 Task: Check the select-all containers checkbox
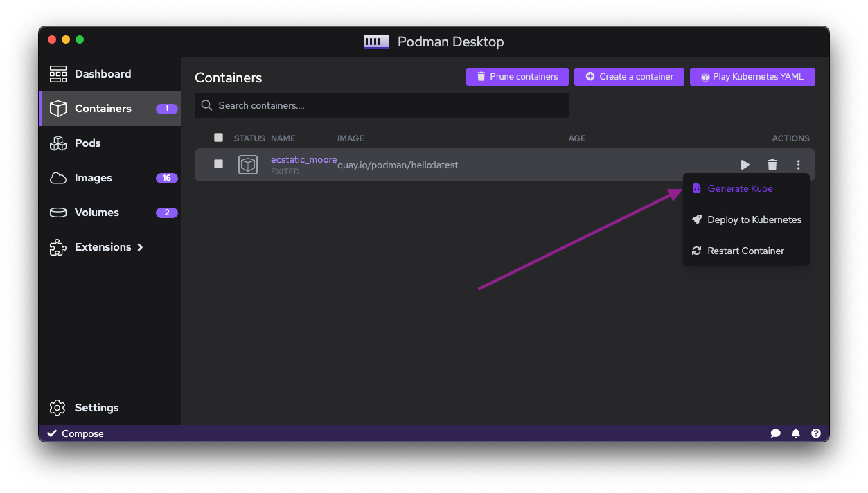tap(218, 138)
